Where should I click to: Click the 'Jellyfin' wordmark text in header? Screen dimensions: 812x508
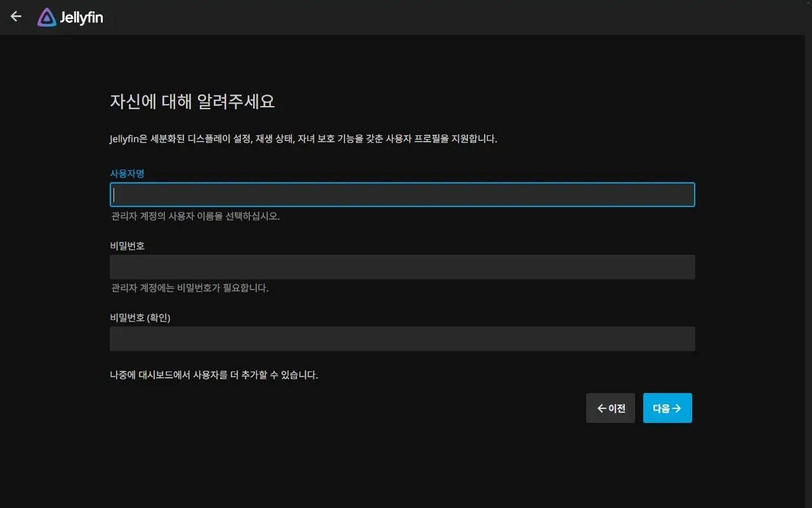click(82, 17)
